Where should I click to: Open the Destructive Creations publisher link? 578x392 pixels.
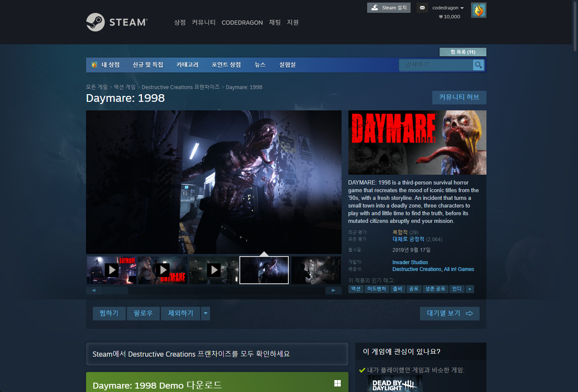click(417, 269)
